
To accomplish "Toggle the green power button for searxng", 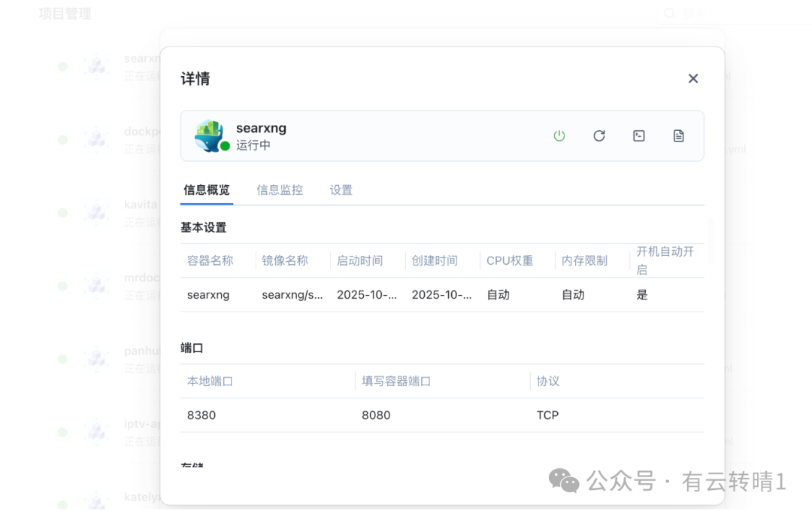I will click(559, 135).
